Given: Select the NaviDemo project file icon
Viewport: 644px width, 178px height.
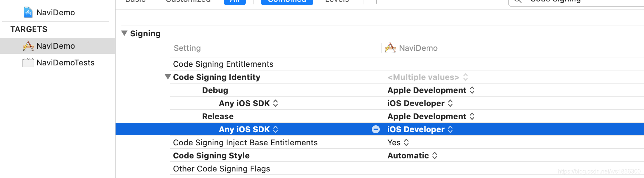Looking at the screenshot, I should 28,12.
